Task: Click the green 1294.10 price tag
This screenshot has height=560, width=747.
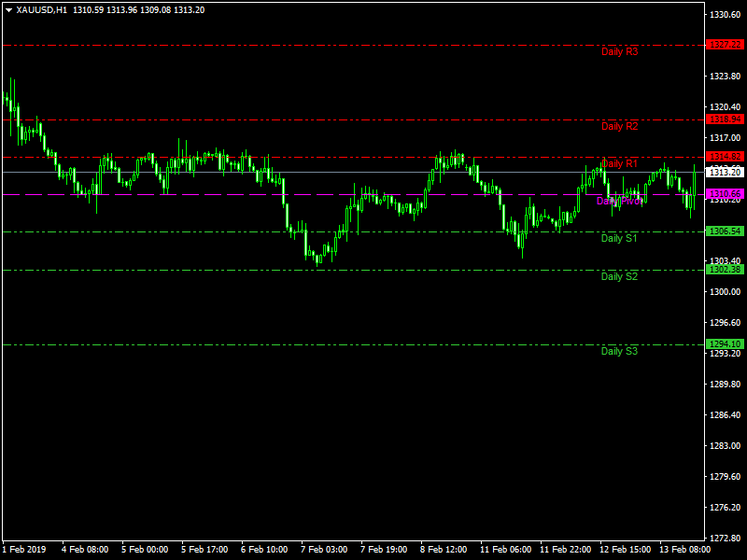Action: point(725,344)
